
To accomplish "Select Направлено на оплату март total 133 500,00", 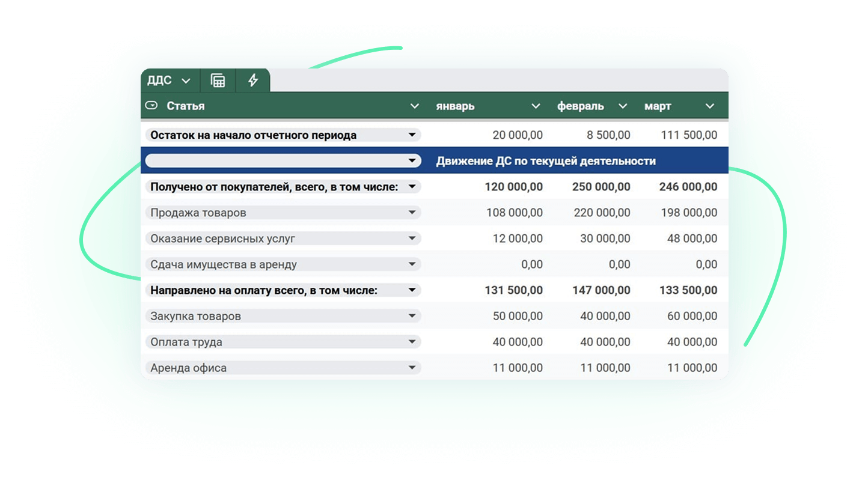I will pyautogui.click(x=688, y=290).
